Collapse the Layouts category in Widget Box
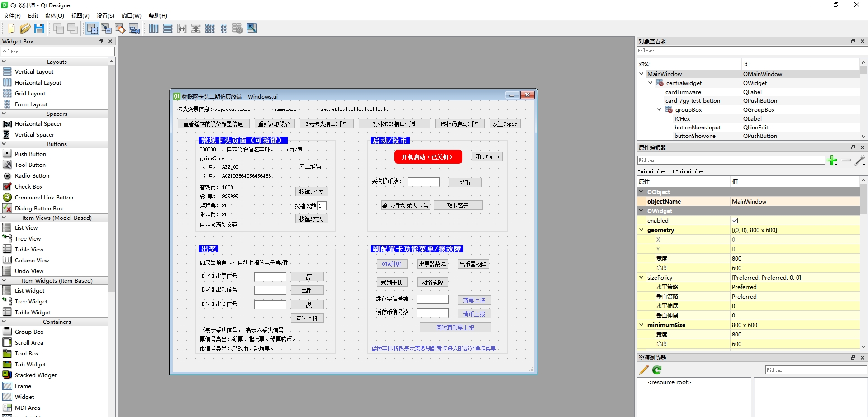 [4, 62]
